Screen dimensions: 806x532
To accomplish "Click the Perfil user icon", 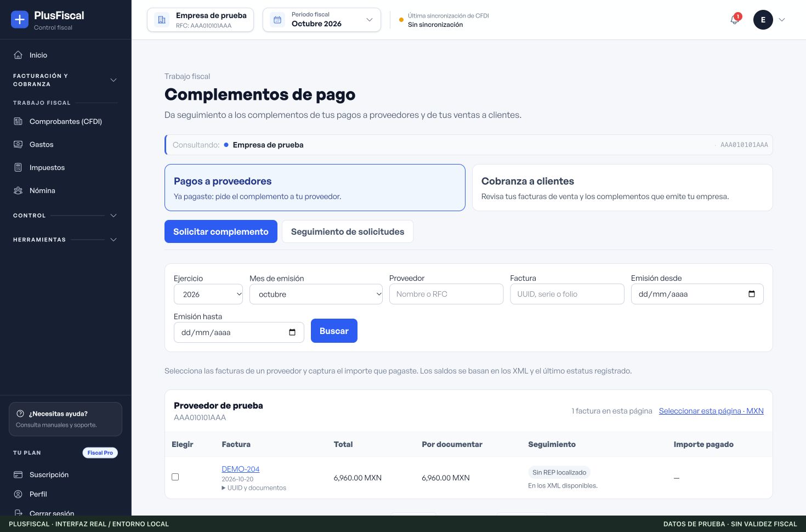I will coord(18,494).
